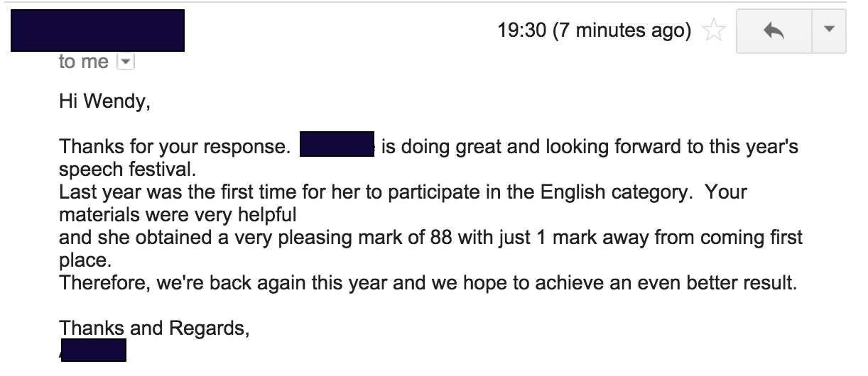Screen dimensions: 868x376
Task: Open more options dropdown beside Reply
Action: (827, 31)
